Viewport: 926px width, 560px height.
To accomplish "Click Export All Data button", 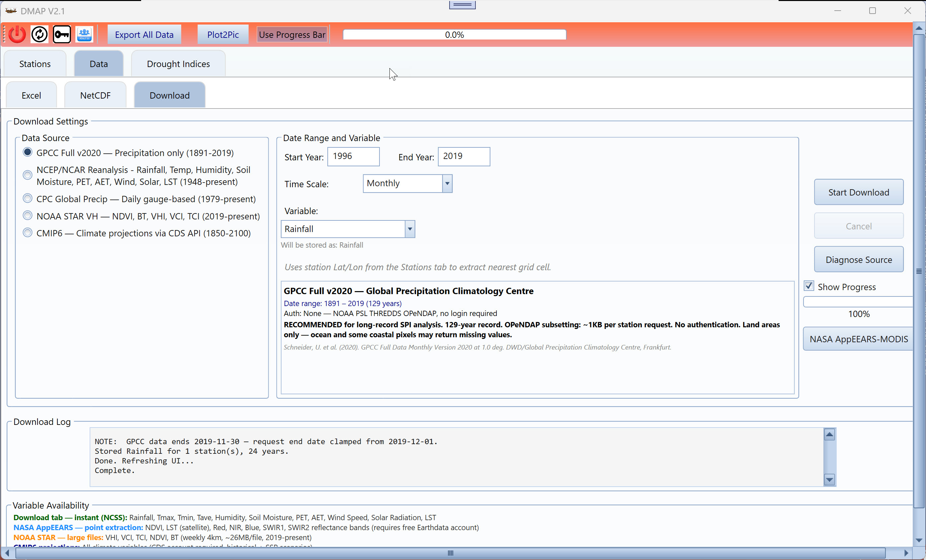I will 144,35.
